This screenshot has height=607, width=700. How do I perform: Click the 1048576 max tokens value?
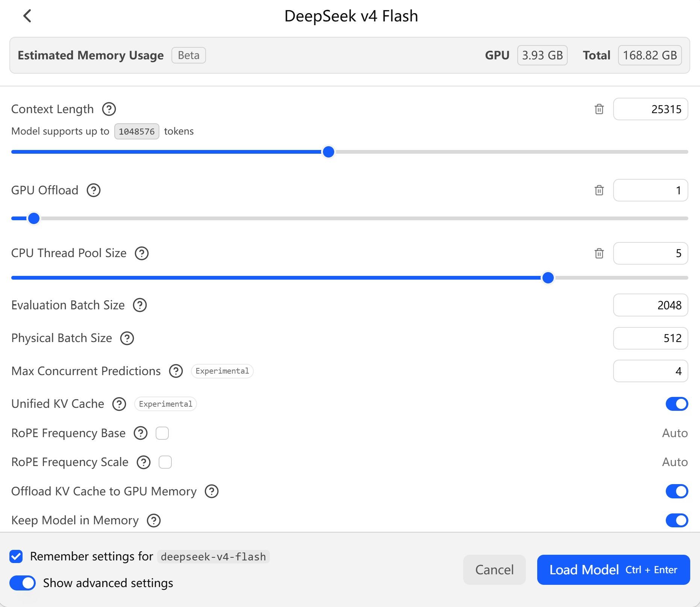tap(137, 132)
